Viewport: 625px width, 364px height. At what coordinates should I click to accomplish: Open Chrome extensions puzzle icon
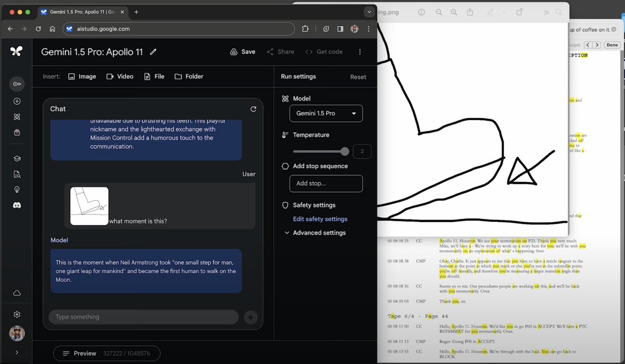[305, 29]
